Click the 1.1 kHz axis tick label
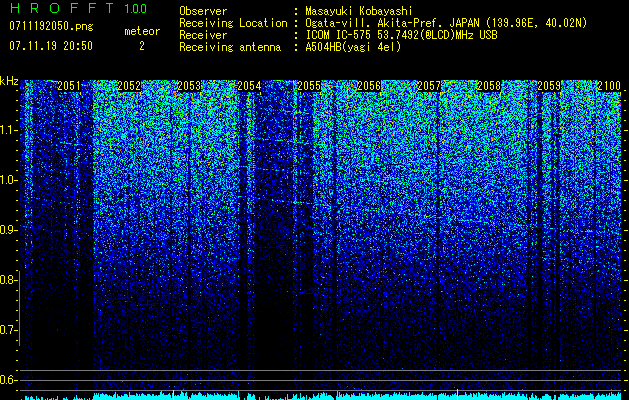Screen dimensions: 629x400 [7, 130]
